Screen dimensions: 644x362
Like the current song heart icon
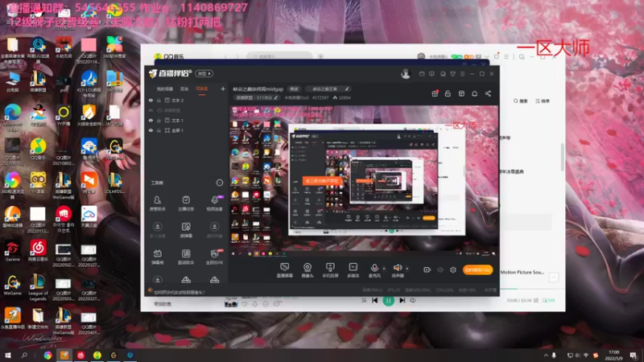tap(245, 304)
